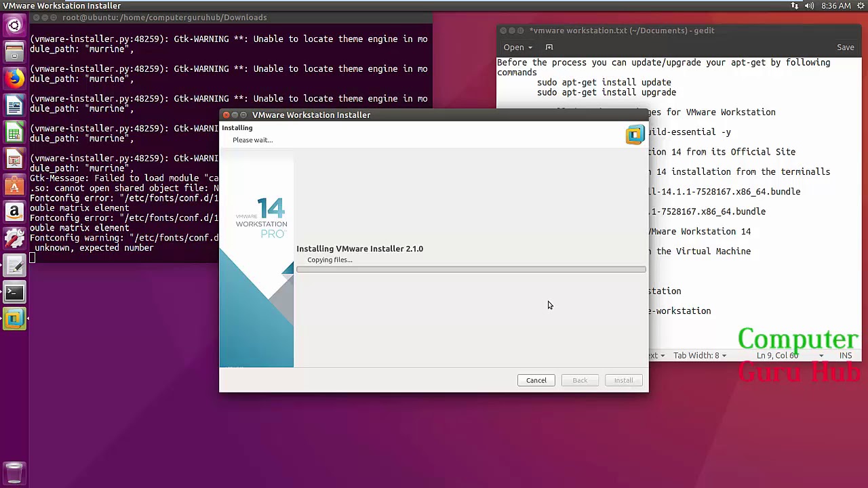
Task: Open Ubuntu Software Center from the dock
Action: pyautogui.click(x=14, y=186)
